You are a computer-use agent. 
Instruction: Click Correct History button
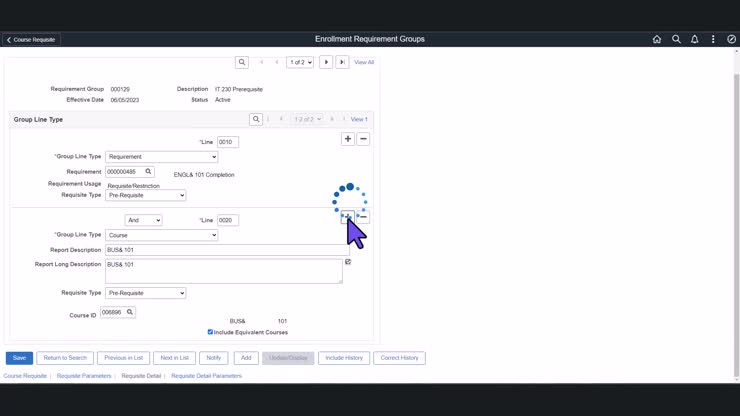point(399,358)
